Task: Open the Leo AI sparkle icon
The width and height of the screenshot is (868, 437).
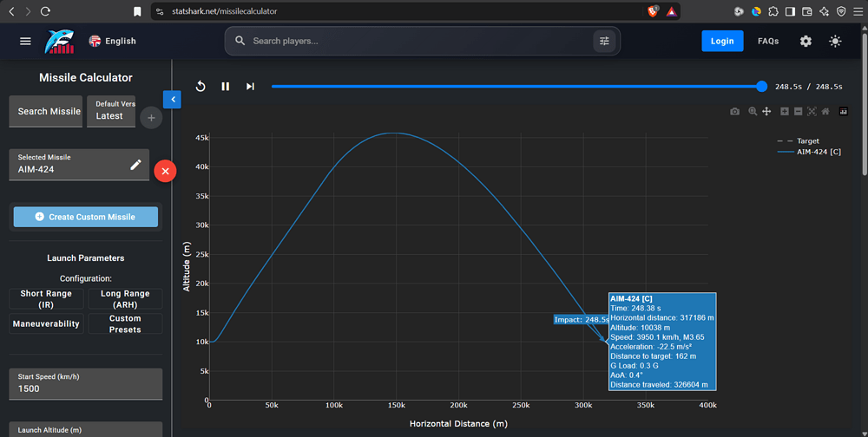Action: pos(825,11)
